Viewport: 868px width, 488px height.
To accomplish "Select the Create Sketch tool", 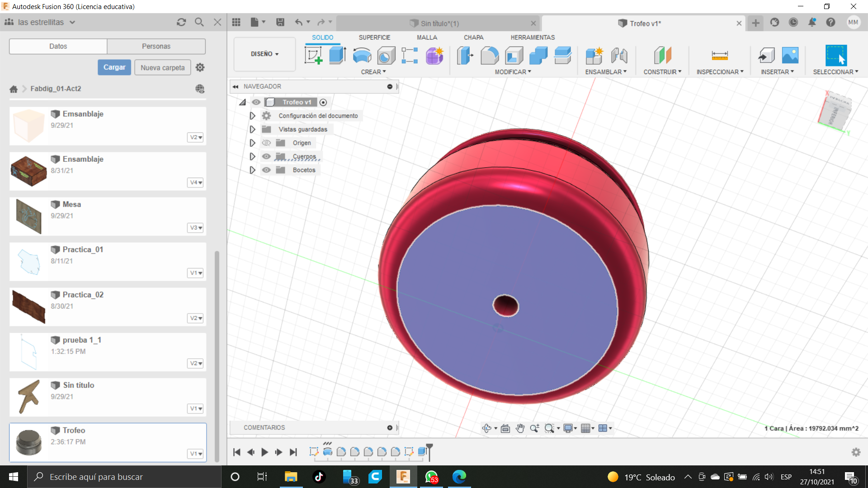I will pos(313,56).
